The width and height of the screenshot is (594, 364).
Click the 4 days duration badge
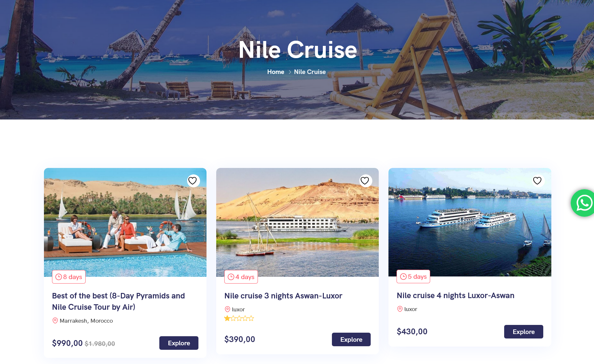coord(241,277)
